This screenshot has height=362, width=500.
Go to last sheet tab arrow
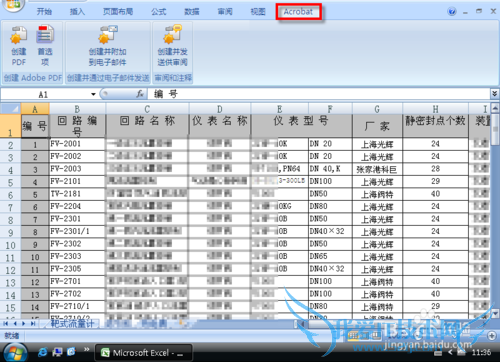click(x=32, y=323)
